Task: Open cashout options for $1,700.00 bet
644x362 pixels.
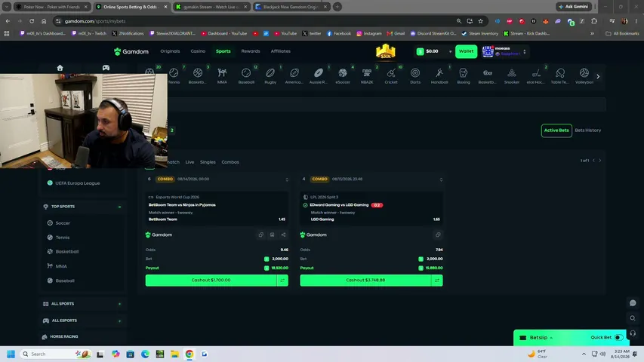Action: coord(282,281)
